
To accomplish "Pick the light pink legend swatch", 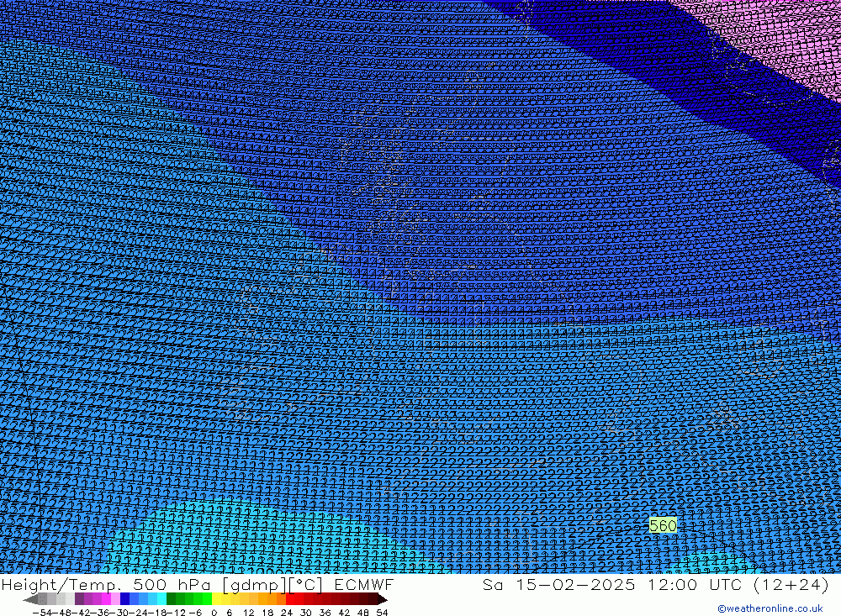I will [x=115, y=599].
